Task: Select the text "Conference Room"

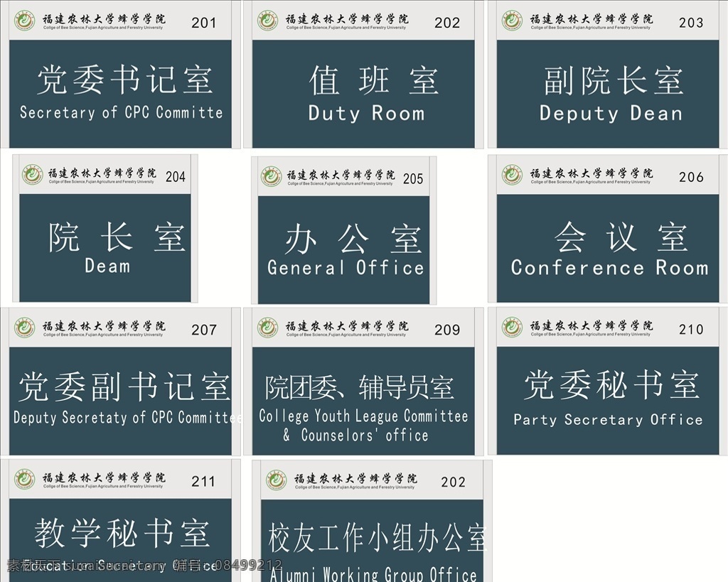Action: coord(609,268)
